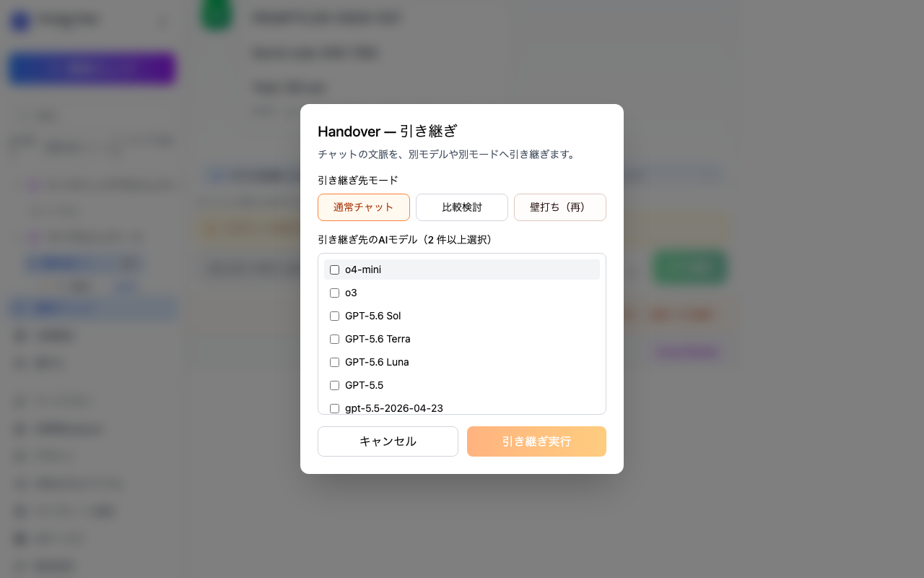This screenshot has height=578, width=924.
Task: Click the 引き継ぎ実行 button
Action: (536, 441)
